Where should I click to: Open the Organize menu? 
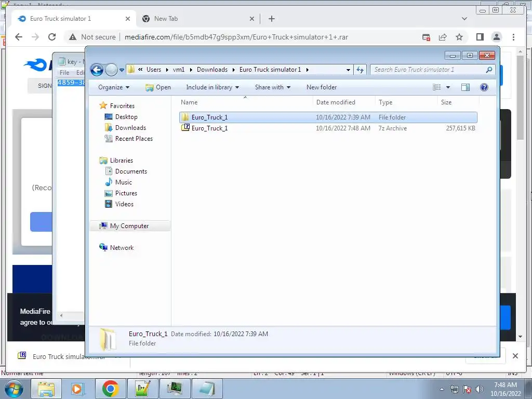(x=114, y=87)
